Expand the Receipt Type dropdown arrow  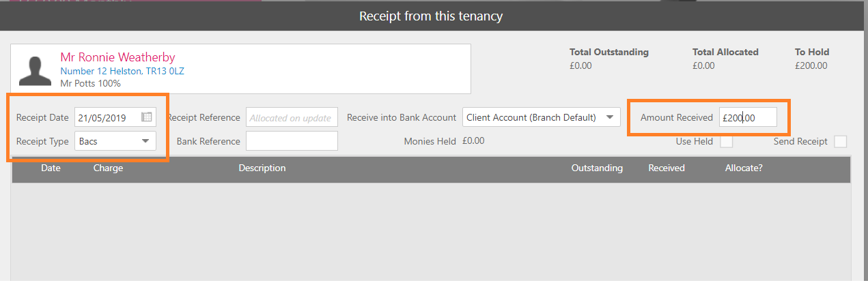tap(145, 141)
